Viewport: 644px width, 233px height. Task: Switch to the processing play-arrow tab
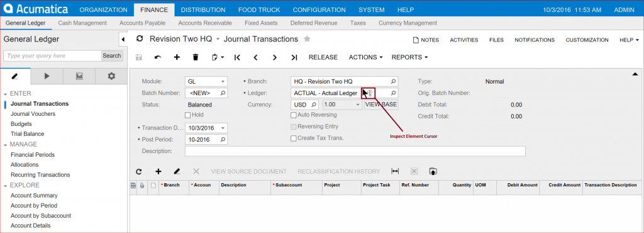click(x=47, y=76)
